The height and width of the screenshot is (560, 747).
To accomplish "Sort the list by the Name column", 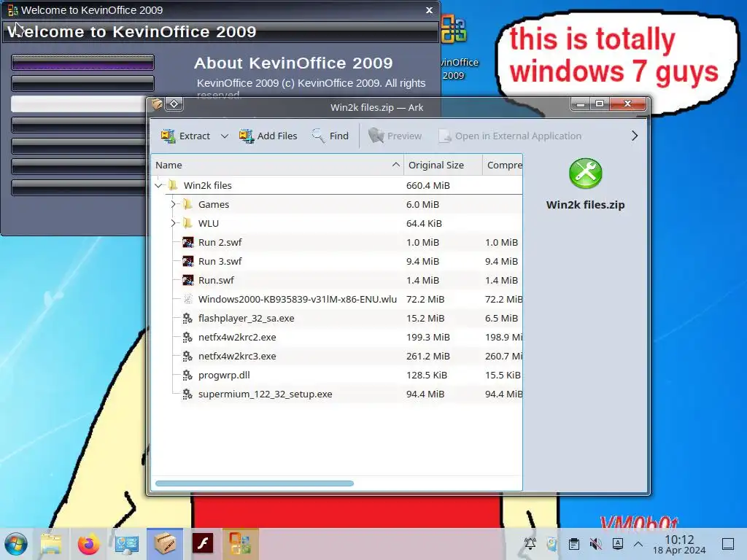I will click(x=277, y=166).
